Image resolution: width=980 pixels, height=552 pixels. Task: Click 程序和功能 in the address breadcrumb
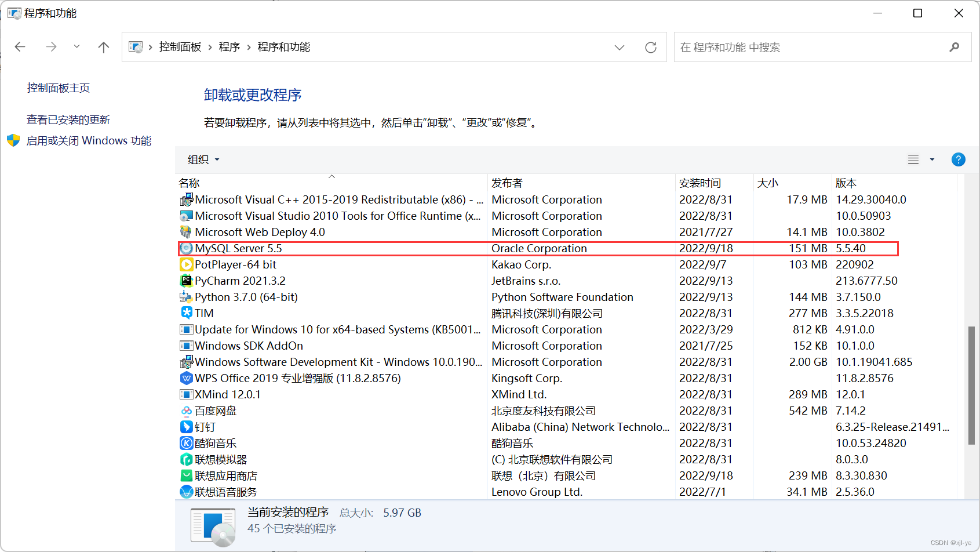point(284,47)
